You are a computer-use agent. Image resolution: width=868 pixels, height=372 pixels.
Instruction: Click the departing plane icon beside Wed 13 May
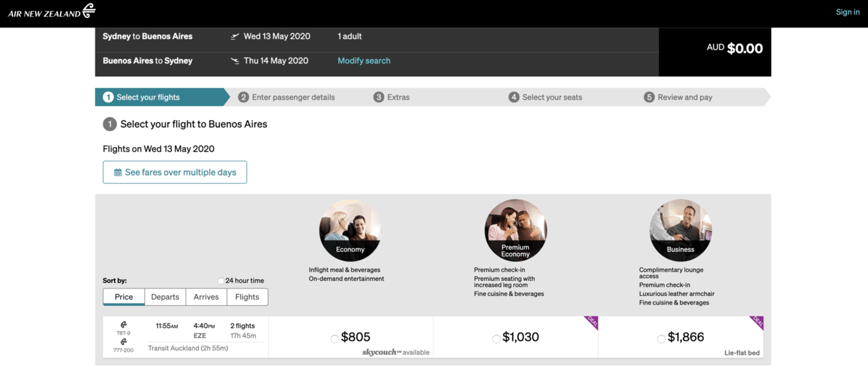(235, 36)
